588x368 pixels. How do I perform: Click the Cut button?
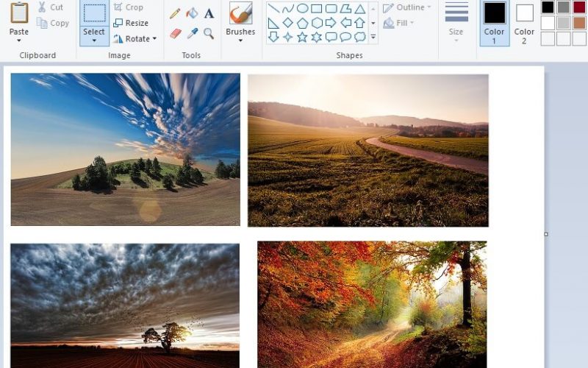tap(51, 7)
